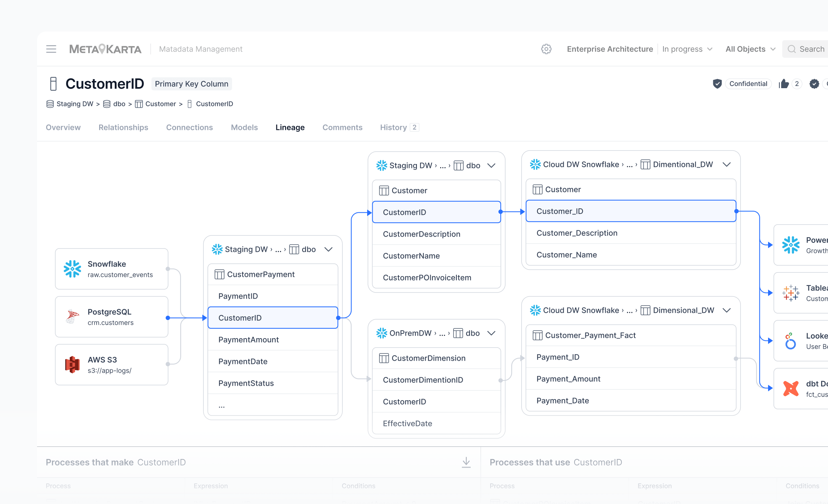The image size is (828, 504).
Task: Open the In progress status dropdown
Action: pos(687,49)
